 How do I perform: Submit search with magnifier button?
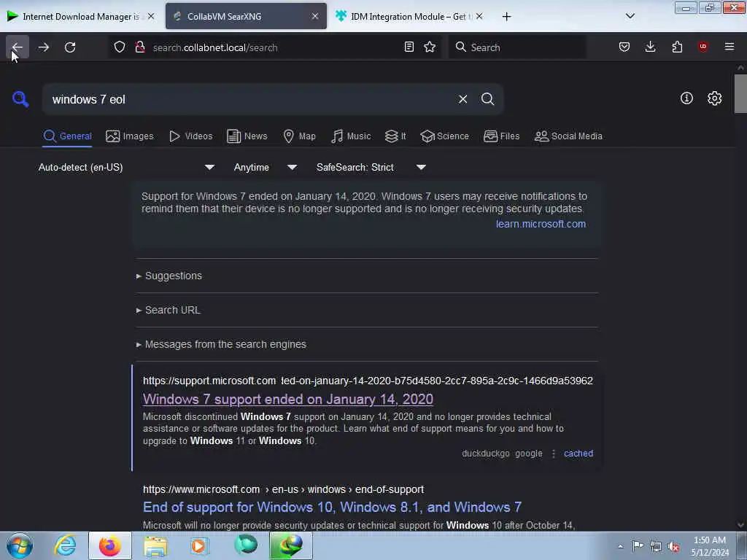click(487, 99)
